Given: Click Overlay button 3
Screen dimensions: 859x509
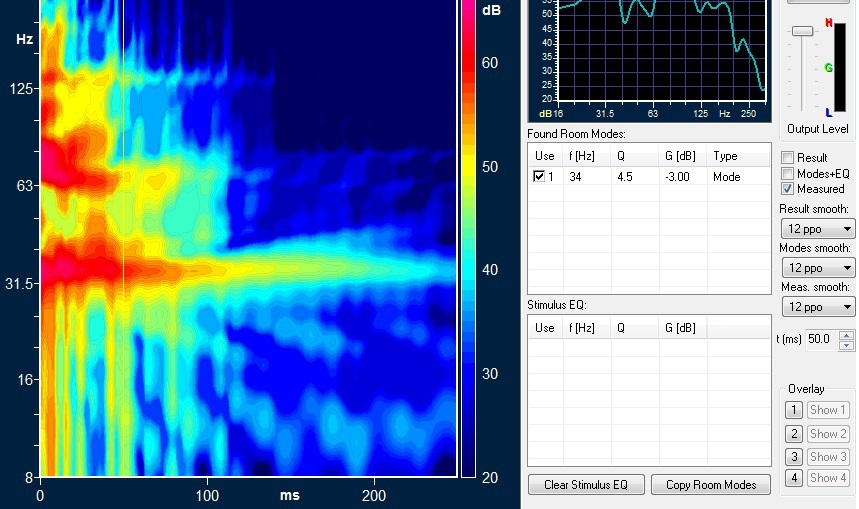Looking at the screenshot, I should (x=792, y=457).
